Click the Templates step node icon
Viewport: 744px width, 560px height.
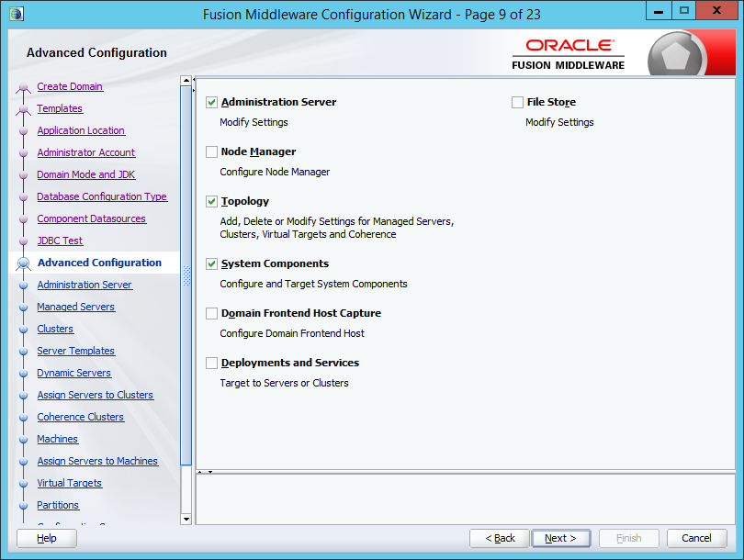tap(23, 109)
